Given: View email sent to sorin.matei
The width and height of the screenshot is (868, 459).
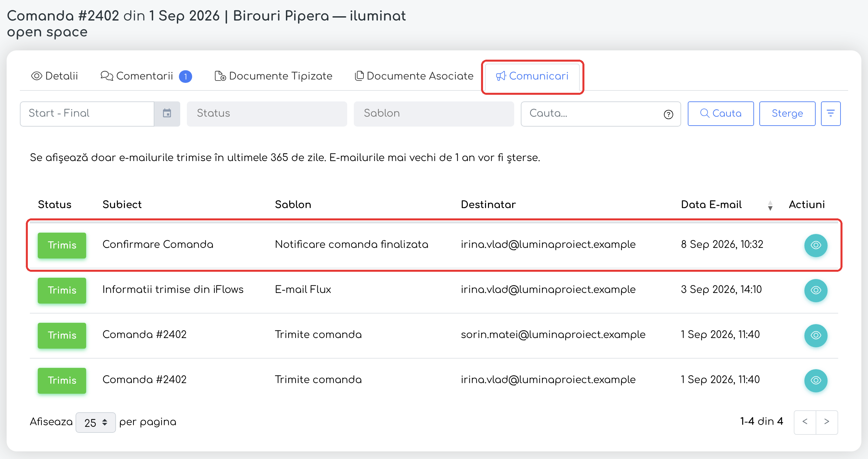Looking at the screenshot, I should (815, 335).
